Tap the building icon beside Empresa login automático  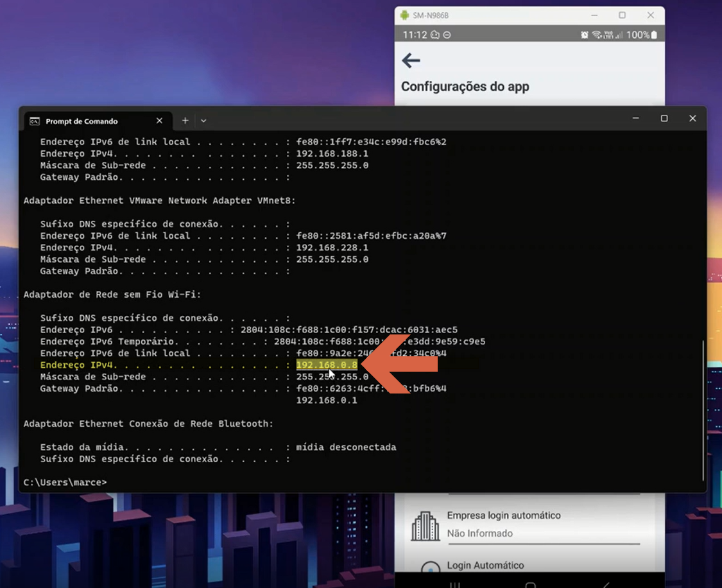tap(425, 525)
